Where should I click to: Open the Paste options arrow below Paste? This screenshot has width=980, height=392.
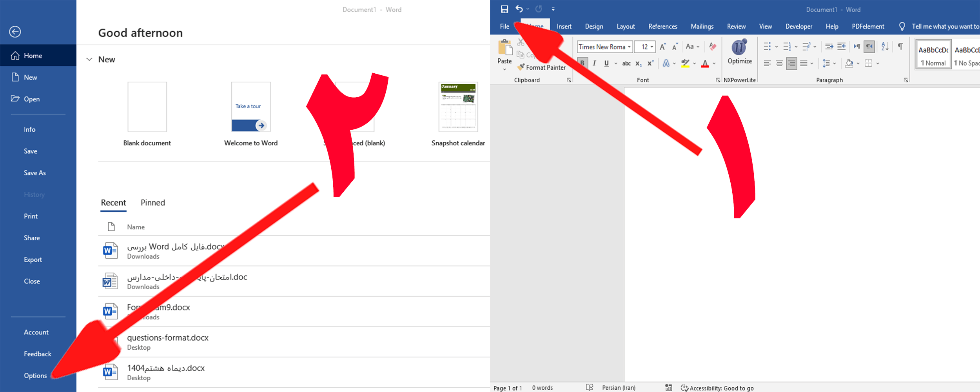pyautogui.click(x=505, y=69)
